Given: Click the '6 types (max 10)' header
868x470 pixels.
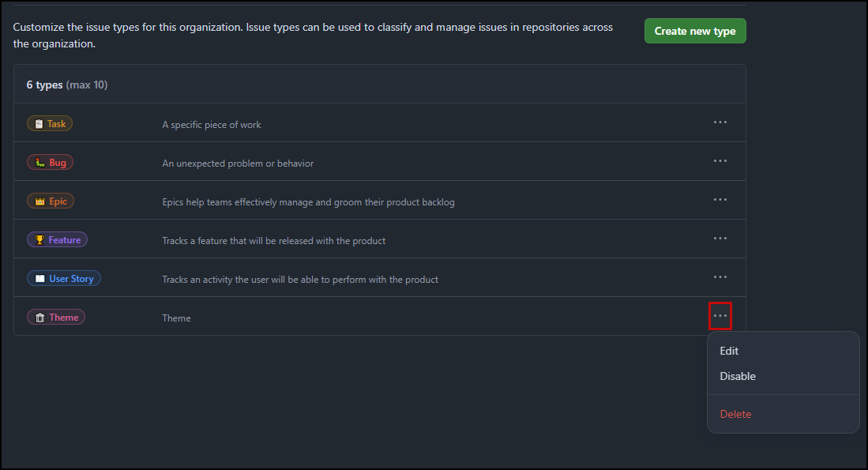Looking at the screenshot, I should [67, 85].
